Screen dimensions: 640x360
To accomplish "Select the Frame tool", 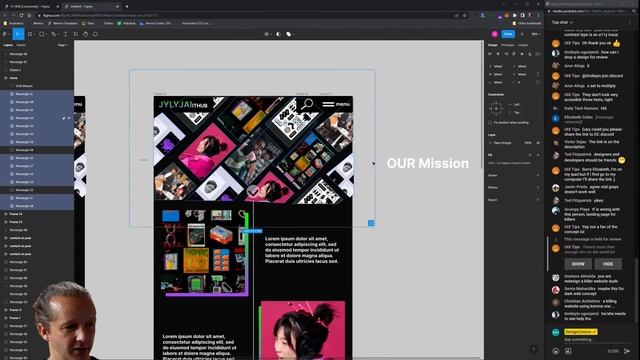I will 30,34.
